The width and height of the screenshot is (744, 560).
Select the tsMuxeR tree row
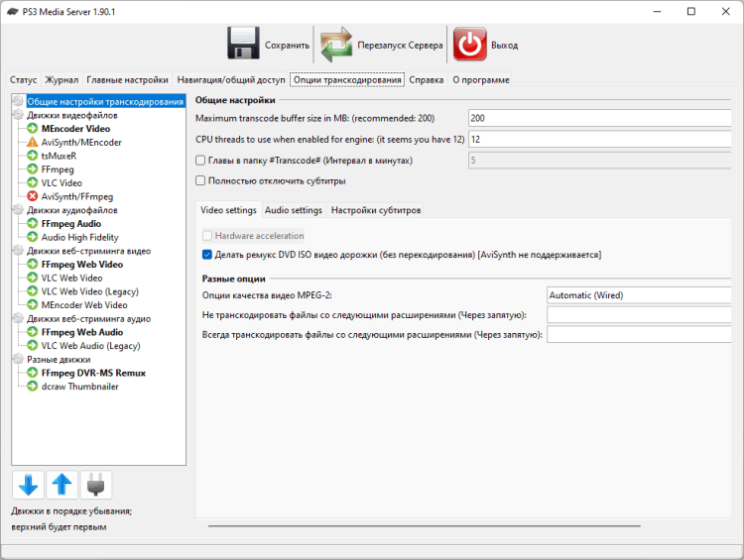click(59, 156)
